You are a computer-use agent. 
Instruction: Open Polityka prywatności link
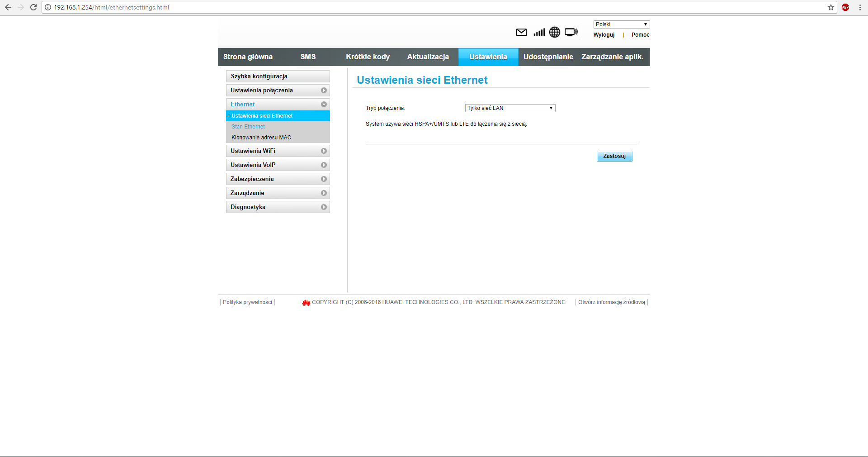pyautogui.click(x=247, y=302)
